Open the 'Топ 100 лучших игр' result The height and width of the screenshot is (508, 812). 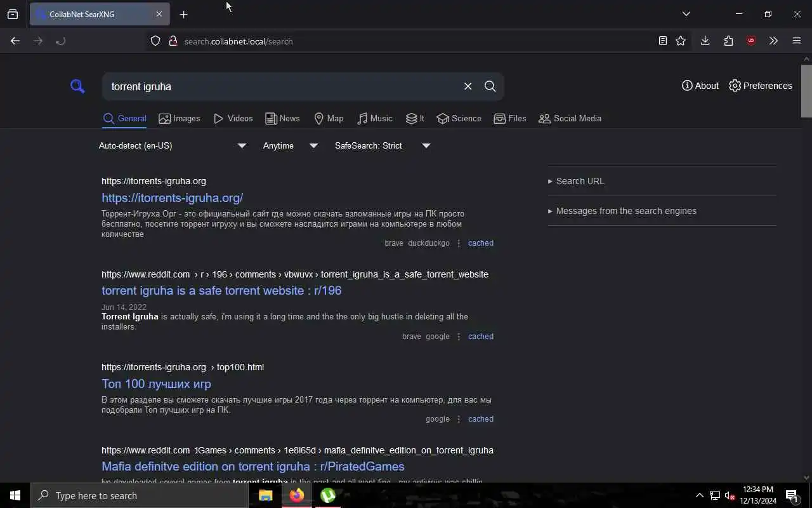[x=156, y=384]
